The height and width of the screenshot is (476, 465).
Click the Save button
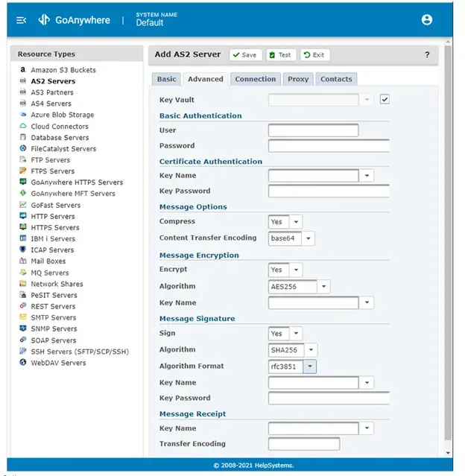coord(244,55)
